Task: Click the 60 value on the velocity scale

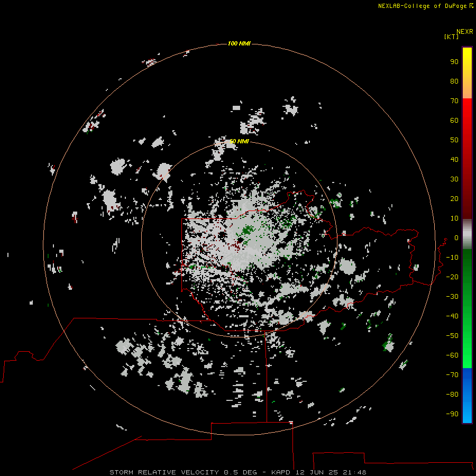Action: [454, 120]
